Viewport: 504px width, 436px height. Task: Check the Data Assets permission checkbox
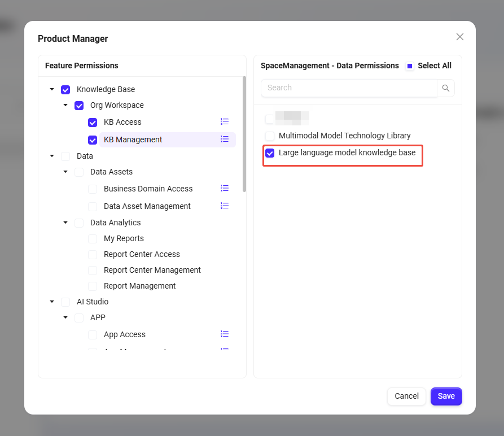tap(79, 172)
